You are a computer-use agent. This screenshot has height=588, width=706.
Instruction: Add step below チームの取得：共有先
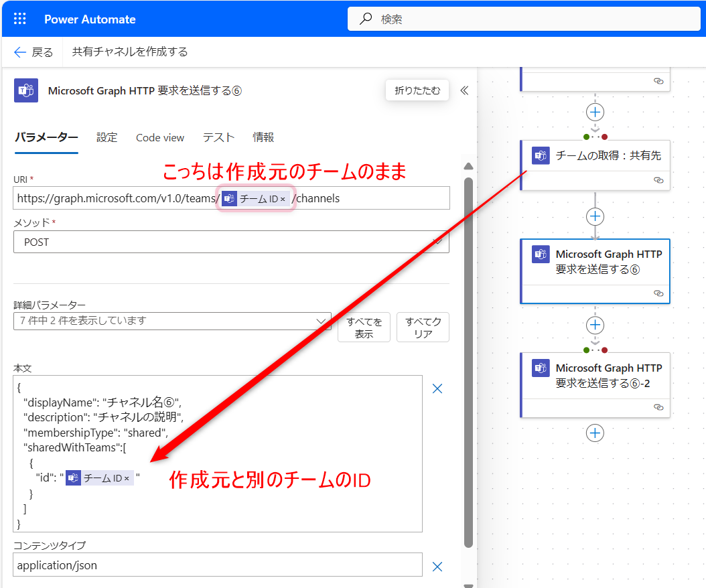595,216
